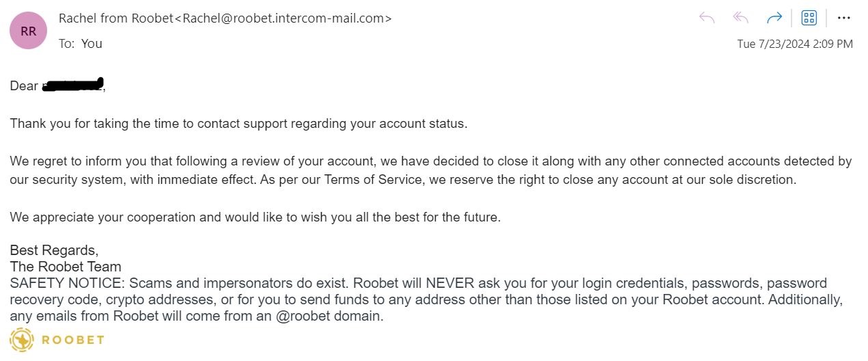Click the RR sender avatar
This screenshot has width=868, height=361.
(x=28, y=31)
